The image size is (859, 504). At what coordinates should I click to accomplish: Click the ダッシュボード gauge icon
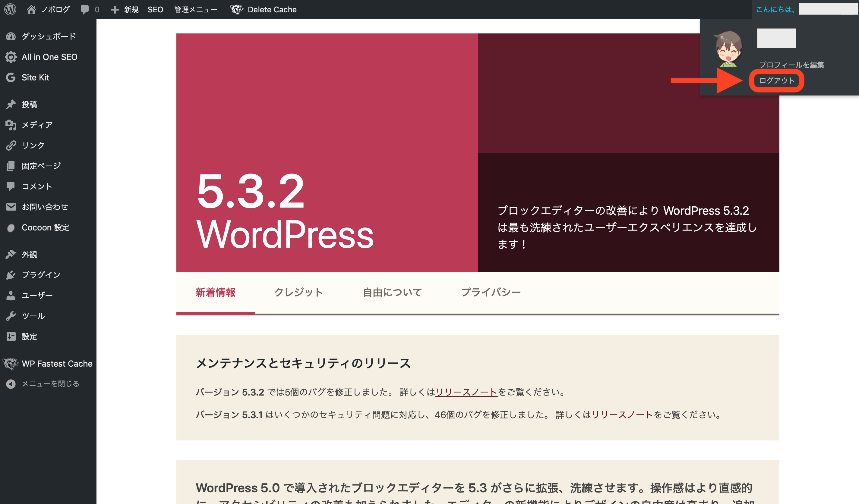11,36
